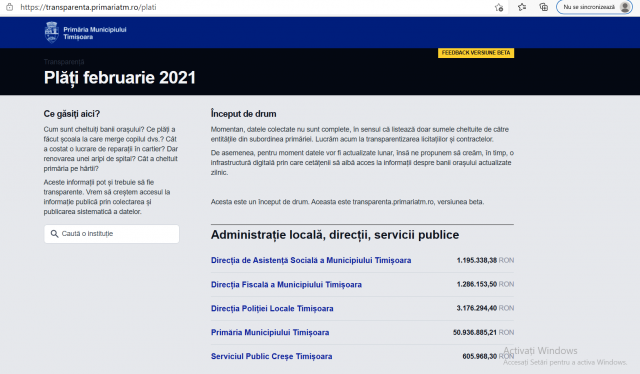Add page to favorites star icon
The height and width of the screenshot is (374, 640).
pos(499,7)
